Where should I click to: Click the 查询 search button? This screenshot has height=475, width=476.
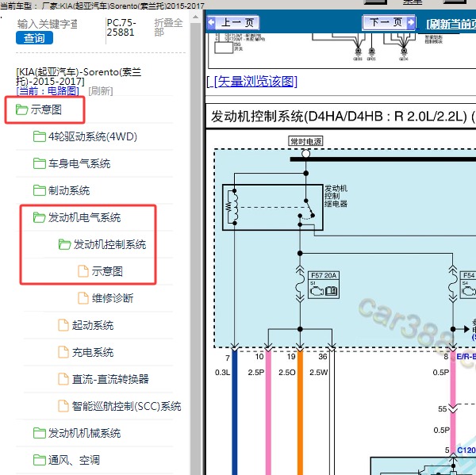(34, 38)
